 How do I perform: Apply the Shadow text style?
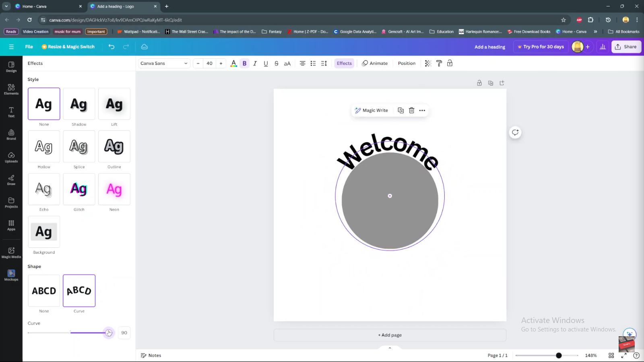click(x=79, y=104)
